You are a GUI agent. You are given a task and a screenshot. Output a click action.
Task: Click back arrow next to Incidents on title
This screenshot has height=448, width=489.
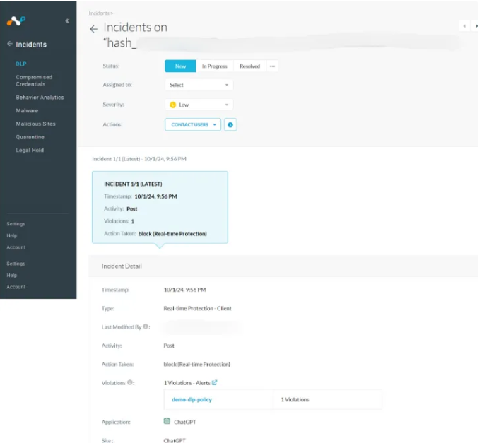pyautogui.click(x=93, y=29)
